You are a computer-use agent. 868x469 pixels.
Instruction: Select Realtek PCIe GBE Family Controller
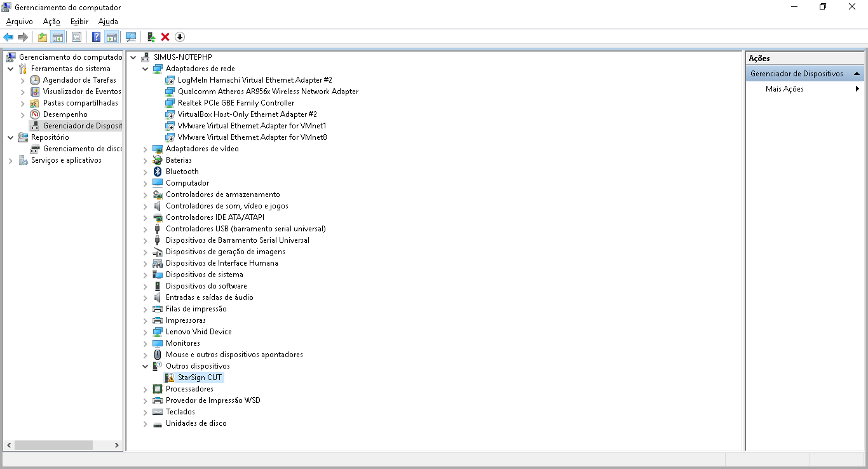(x=236, y=103)
